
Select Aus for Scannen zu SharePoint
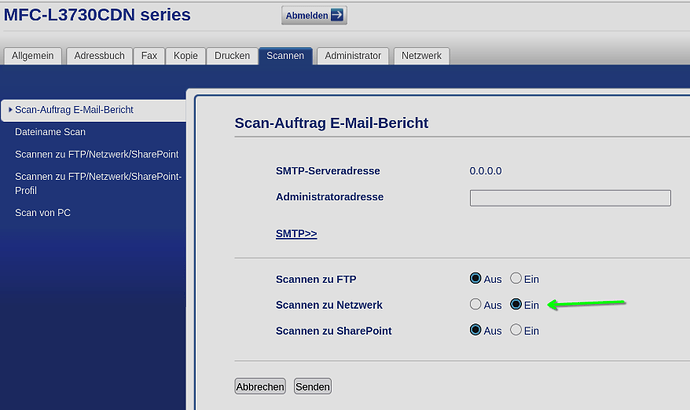[476, 330]
